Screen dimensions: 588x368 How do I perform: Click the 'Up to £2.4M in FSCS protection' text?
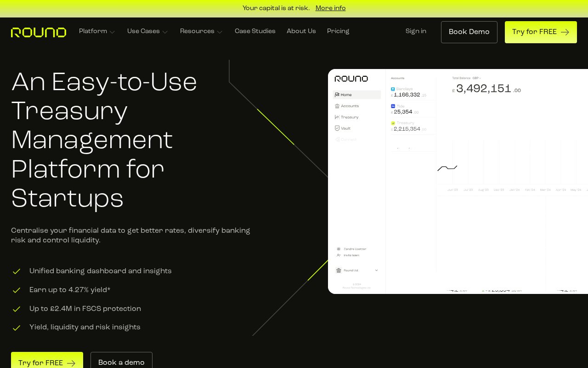pos(85,309)
